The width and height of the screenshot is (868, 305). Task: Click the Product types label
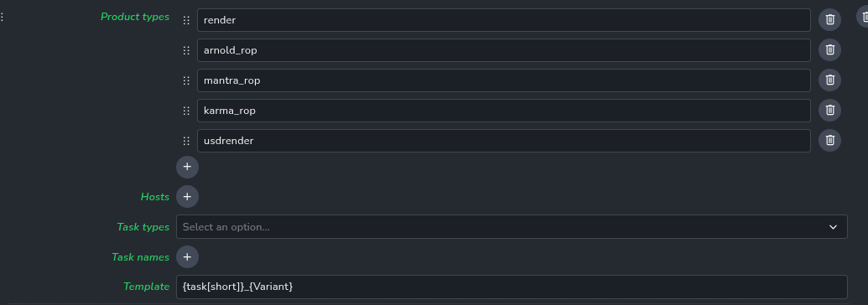[135, 17]
